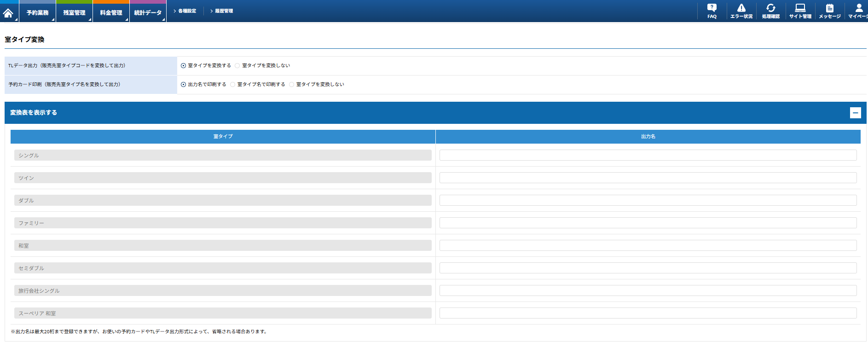This screenshot has width=868, height=348.
Task: Click the 処理確認 refresh icon
Action: coord(770,11)
